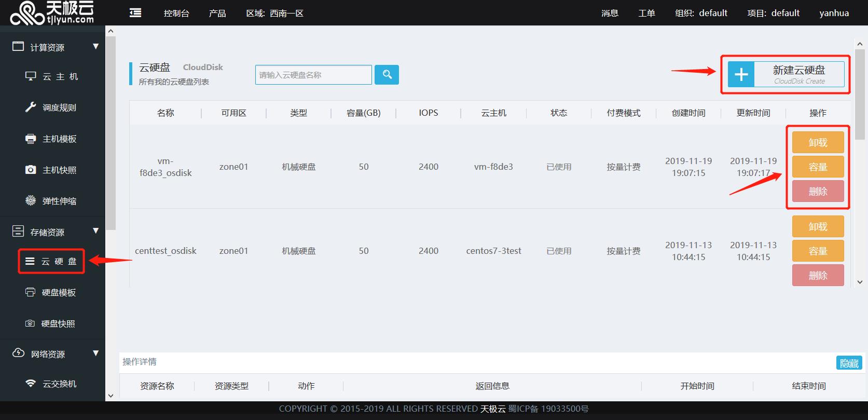This screenshot has width=868, height=420.
Task: Open 消息 notifications
Action: (610, 13)
